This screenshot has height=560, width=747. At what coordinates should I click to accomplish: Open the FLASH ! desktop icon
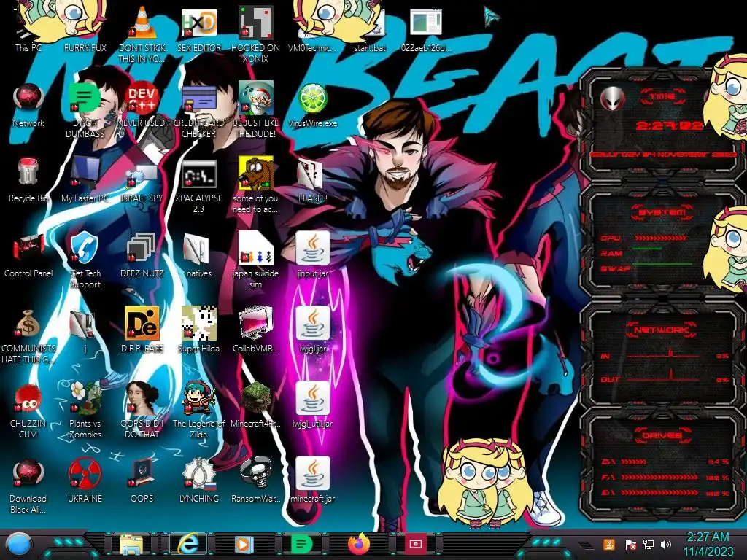pos(312,180)
